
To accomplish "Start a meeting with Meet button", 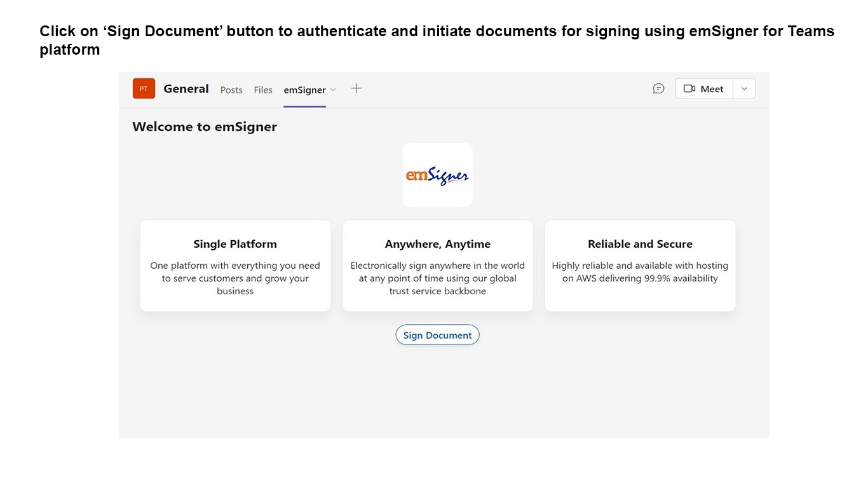I will click(x=704, y=88).
